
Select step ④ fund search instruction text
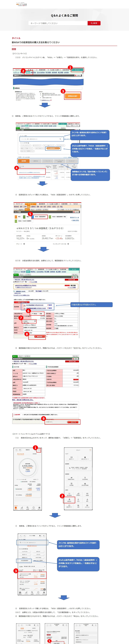[x=46, y=116]
